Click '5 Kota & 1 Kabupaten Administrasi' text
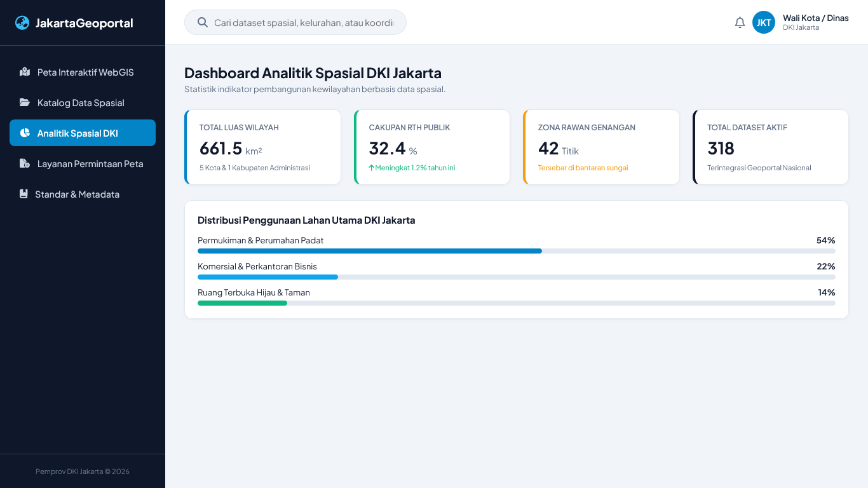The image size is (868, 488). pyautogui.click(x=255, y=168)
